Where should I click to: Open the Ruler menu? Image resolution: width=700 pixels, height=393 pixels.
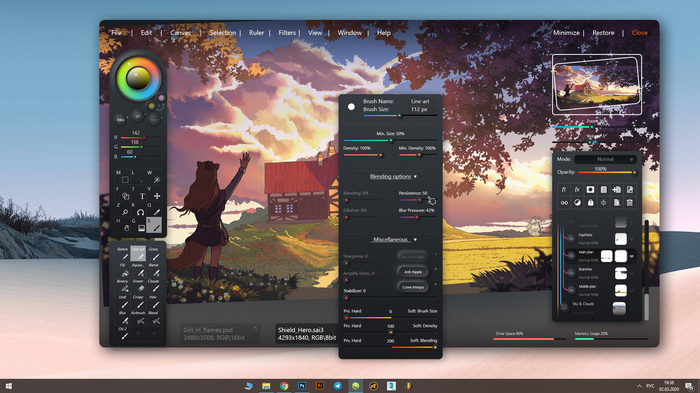[x=256, y=33]
